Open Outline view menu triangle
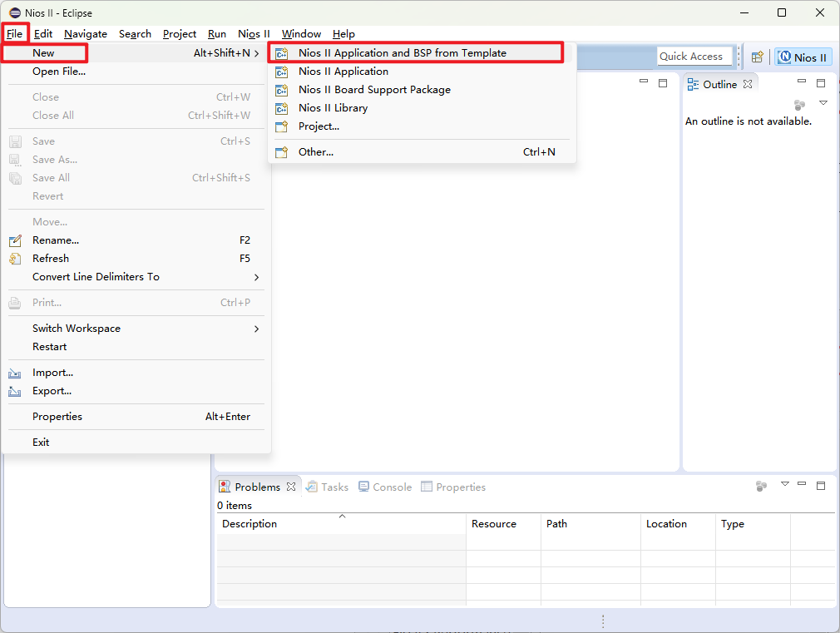This screenshot has width=840, height=633. coord(823,102)
